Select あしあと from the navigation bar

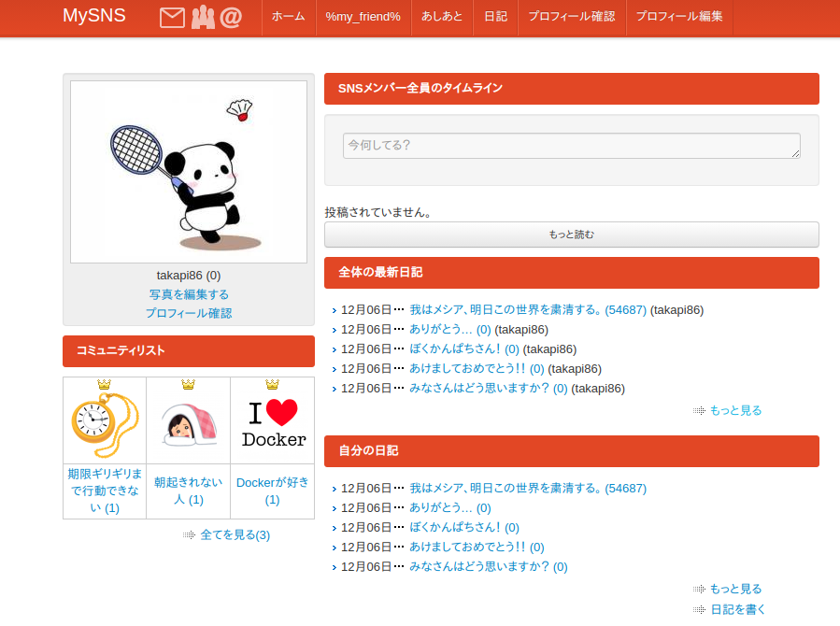[441, 17]
